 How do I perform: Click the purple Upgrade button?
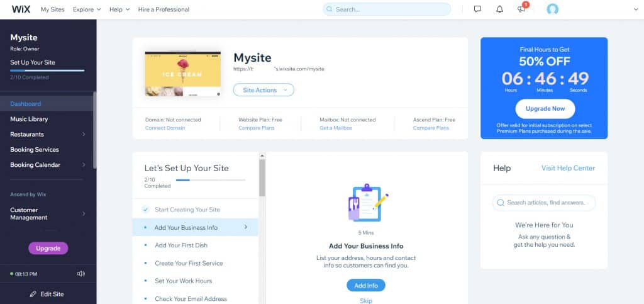48,248
